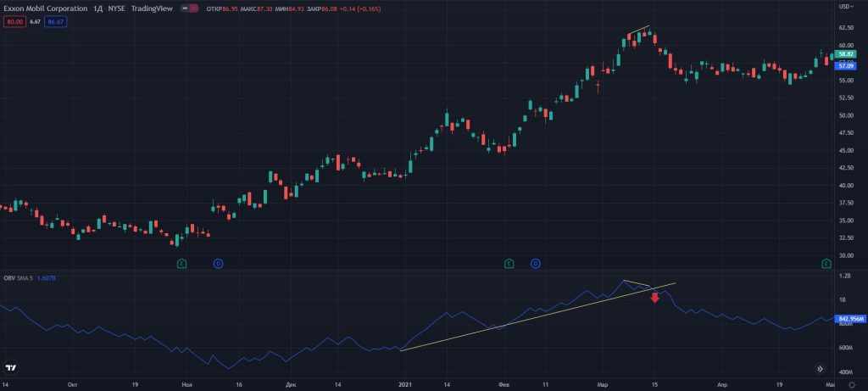
Task: Click the Фев time axis label
Action: 504,384
